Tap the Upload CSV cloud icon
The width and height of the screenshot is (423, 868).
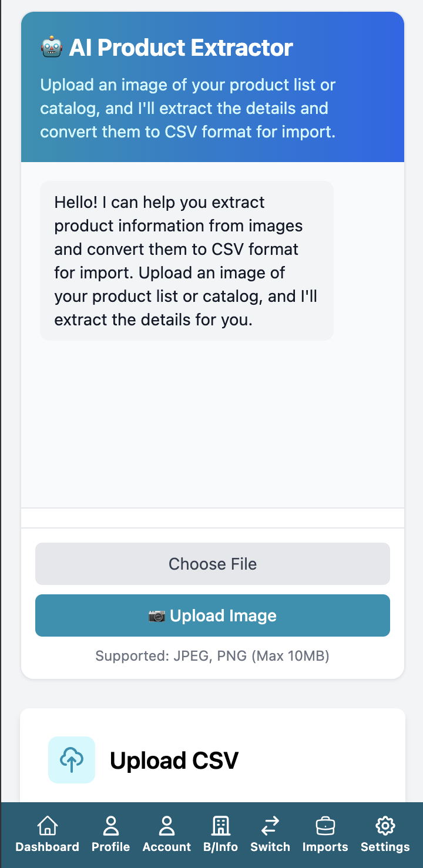tap(72, 759)
